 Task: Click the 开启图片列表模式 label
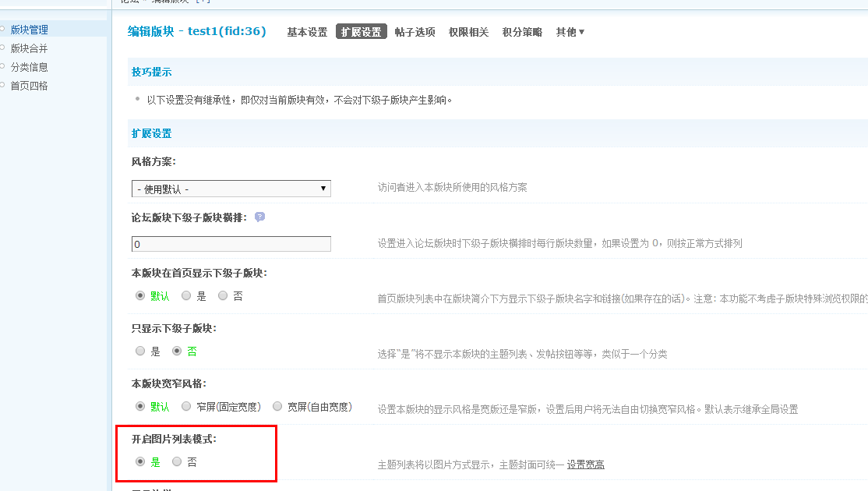[174, 439]
